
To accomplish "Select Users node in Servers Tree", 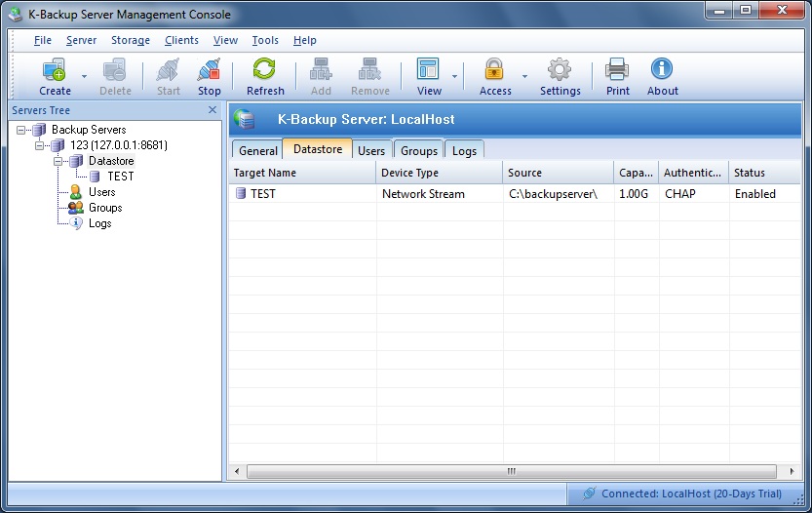I will click(101, 192).
